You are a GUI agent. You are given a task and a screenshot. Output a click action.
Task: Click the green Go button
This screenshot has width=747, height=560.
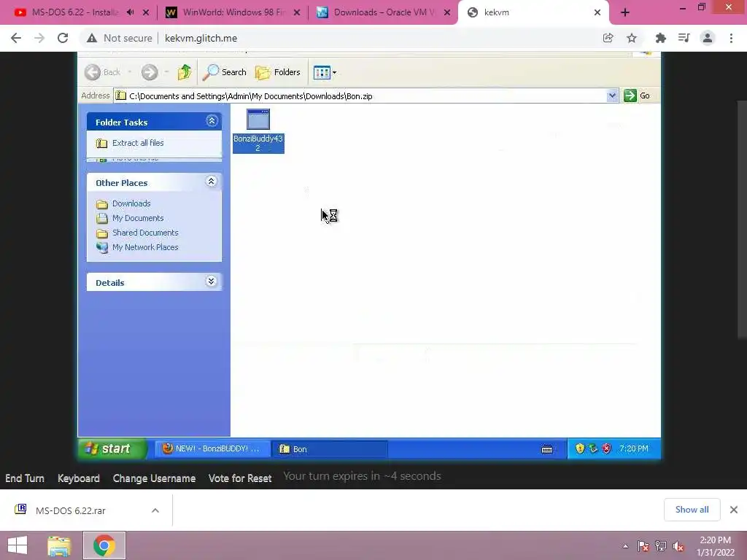pyautogui.click(x=638, y=96)
